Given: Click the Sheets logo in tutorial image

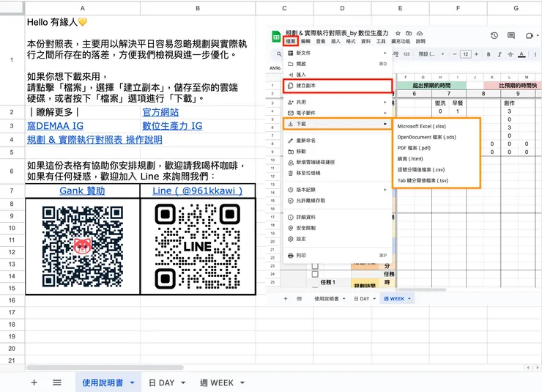Looking at the screenshot, I should tap(276, 37).
